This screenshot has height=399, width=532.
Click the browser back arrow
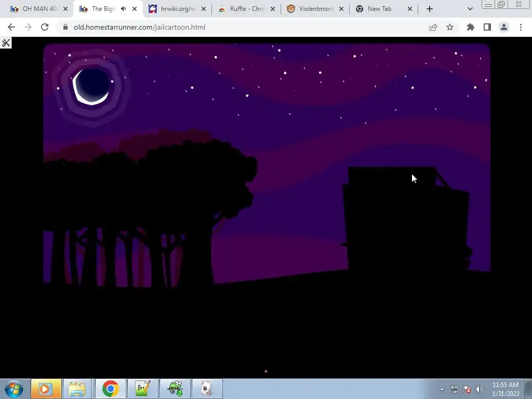click(11, 27)
